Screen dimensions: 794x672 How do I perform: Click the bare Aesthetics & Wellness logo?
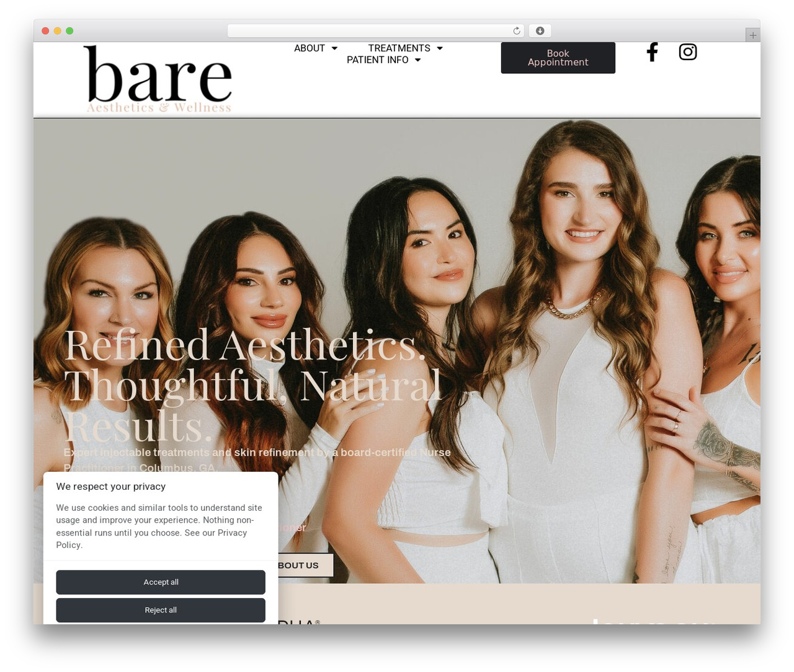point(158,79)
